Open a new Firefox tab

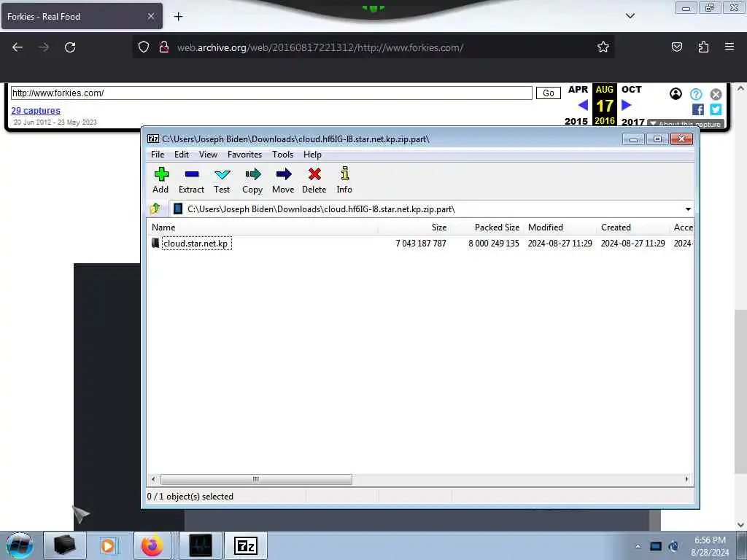[178, 17]
